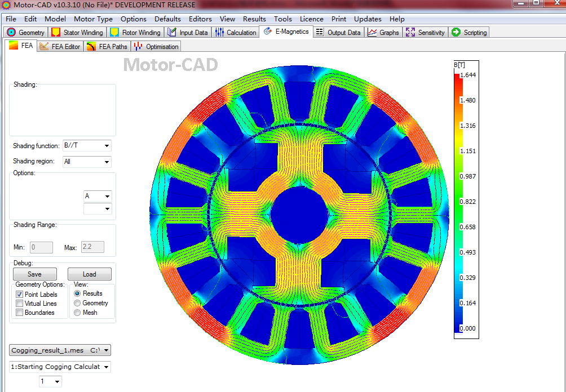The image size is (566, 392).
Task: Click the Geometry tab icon
Action: pyautogui.click(x=11, y=32)
